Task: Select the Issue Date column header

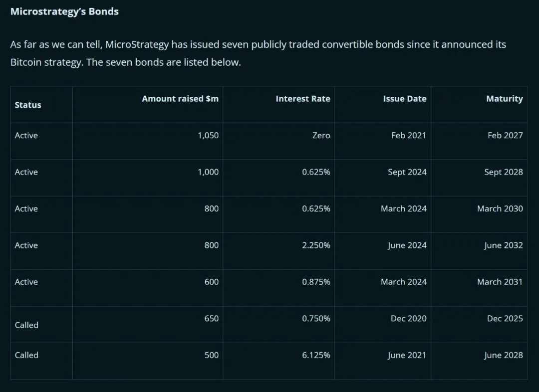Action: coord(405,99)
